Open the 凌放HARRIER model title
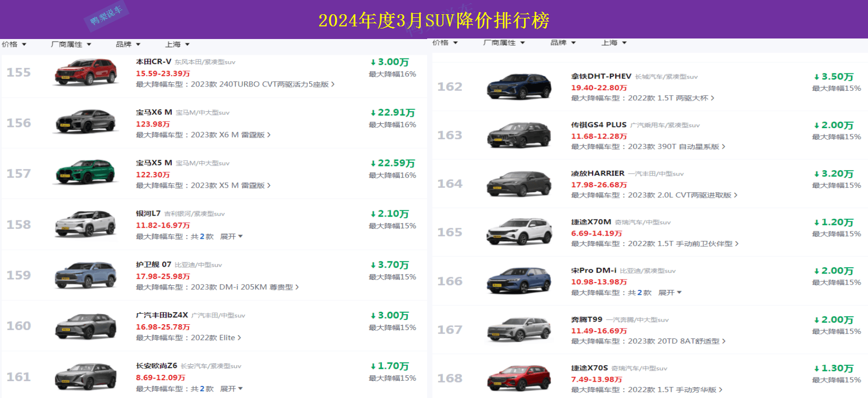868x398 pixels. [598, 173]
